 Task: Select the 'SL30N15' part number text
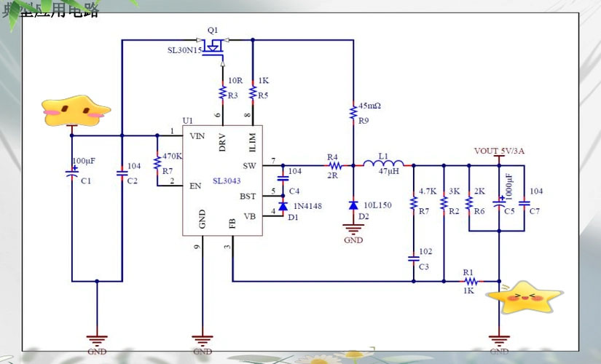point(185,50)
